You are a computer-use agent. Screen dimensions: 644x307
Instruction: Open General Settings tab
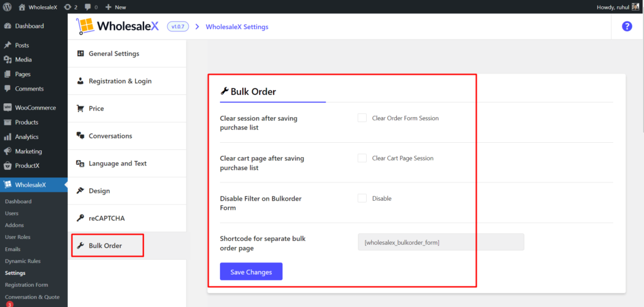pyautogui.click(x=127, y=53)
